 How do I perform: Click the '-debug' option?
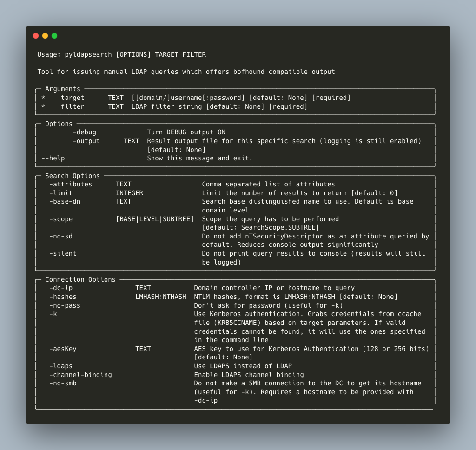pos(85,132)
